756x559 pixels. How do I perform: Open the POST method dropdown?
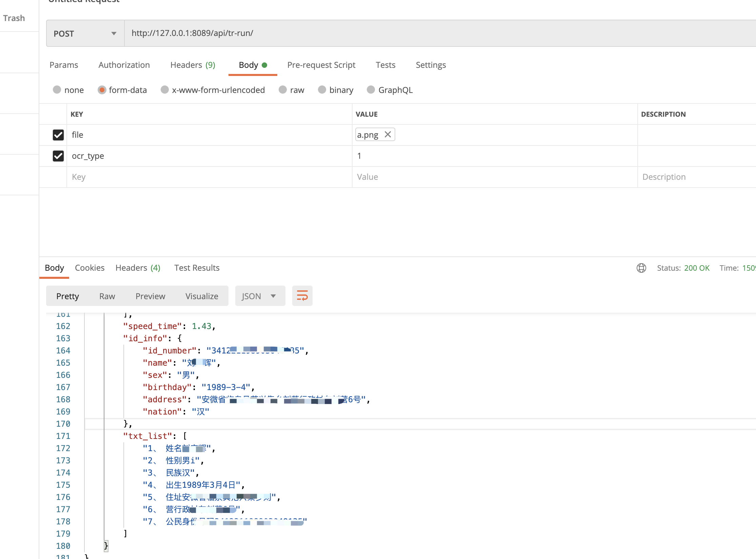click(x=85, y=33)
